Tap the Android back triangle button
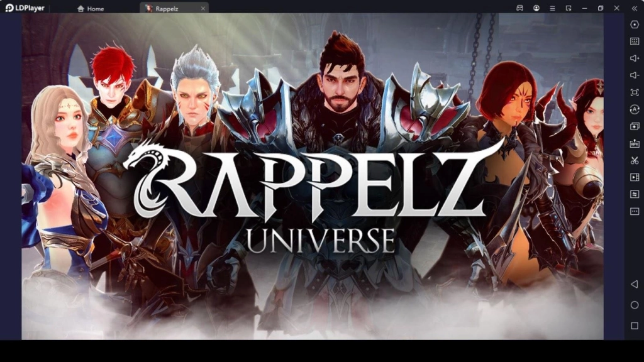644x362 pixels. click(x=634, y=284)
